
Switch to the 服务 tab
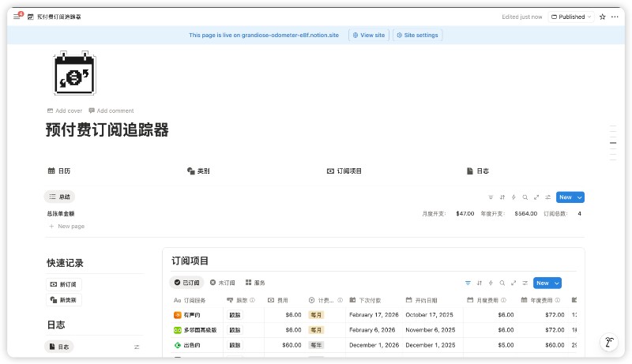[x=255, y=283]
